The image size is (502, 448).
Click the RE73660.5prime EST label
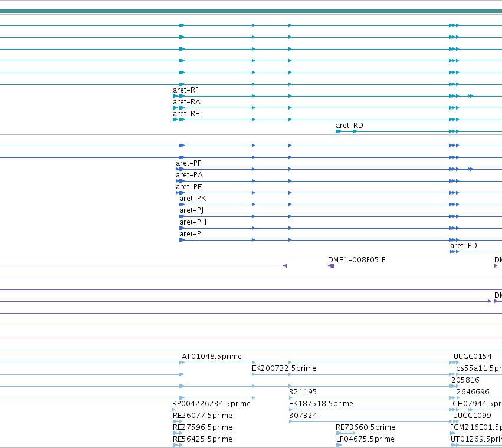tap(365, 428)
